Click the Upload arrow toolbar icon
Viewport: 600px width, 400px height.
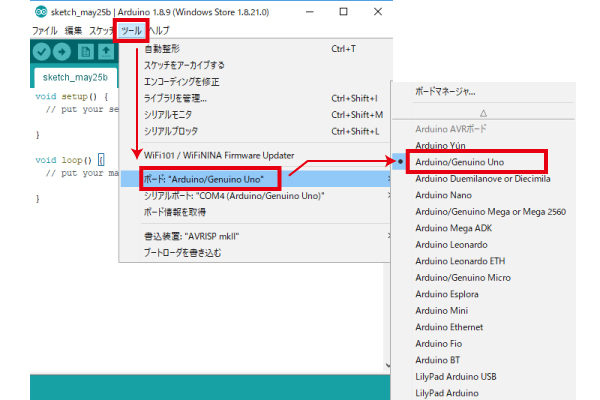pyautogui.click(x=62, y=52)
